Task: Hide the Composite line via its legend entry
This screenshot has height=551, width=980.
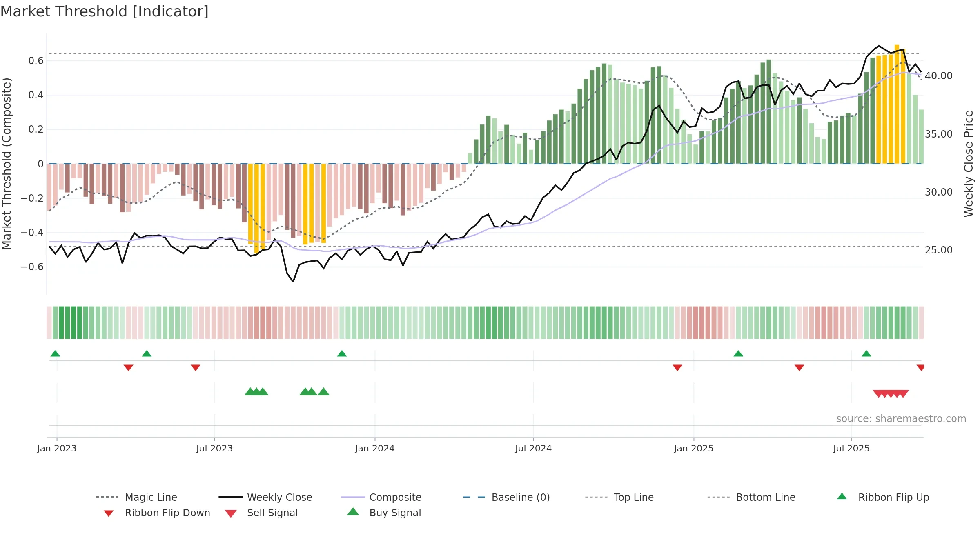Action: pyautogui.click(x=381, y=497)
